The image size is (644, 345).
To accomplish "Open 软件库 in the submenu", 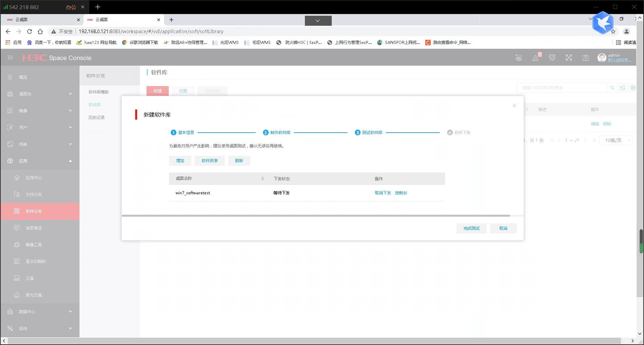I will (95, 105).
